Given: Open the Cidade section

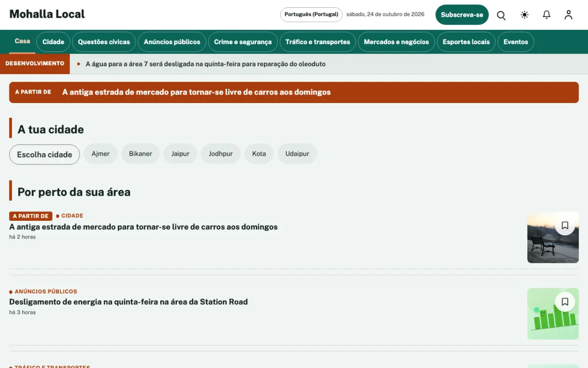Looking at the screenshot, I should pyautogui.click(x=53, y=42).
